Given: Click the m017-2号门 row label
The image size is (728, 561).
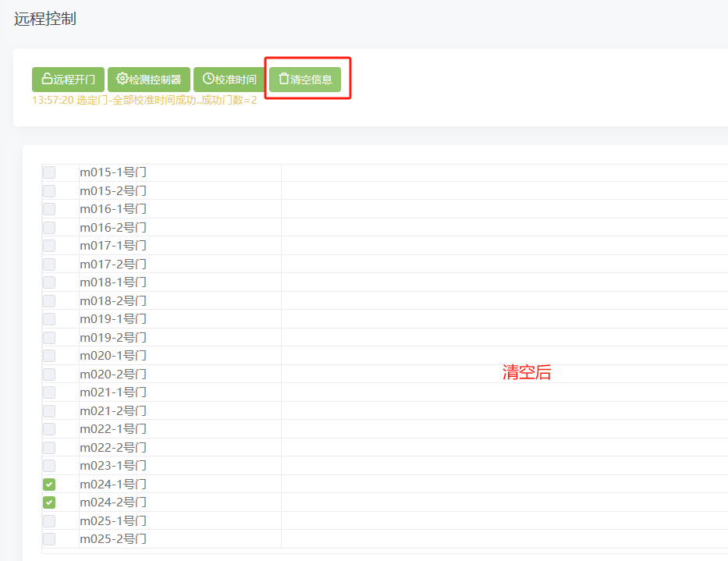Looking at the screenshot, I should (113, 265).
